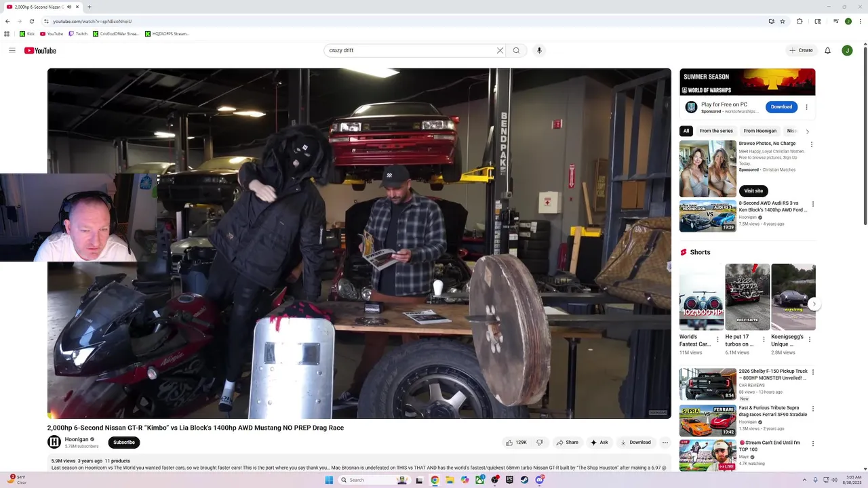868x488 pixels.
Task: Open the Hoonigan channel name link
Action: [x=77, y=439]
